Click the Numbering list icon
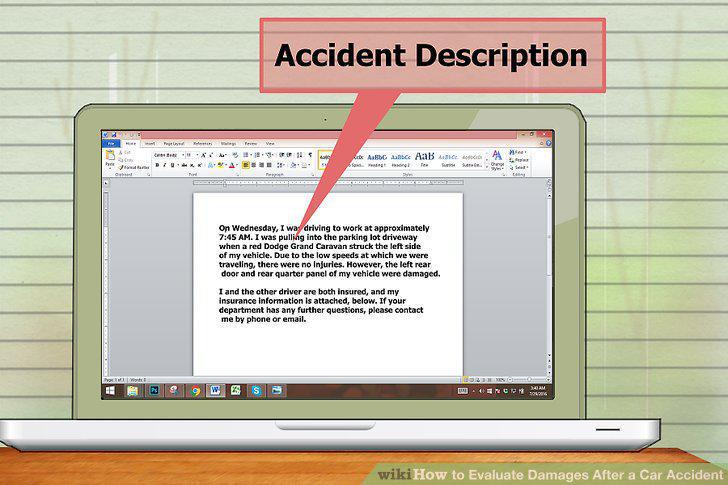Image resolution: width=728 pixels, height=485 pixels. [258, 155]
